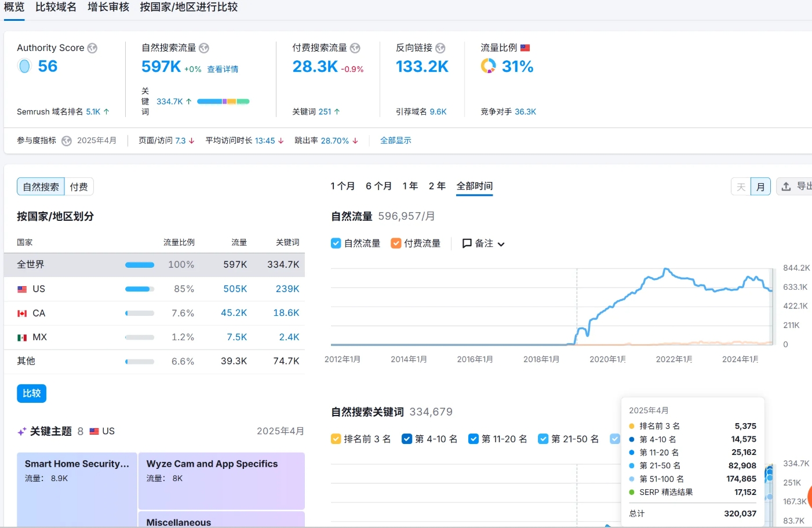Select the 全世界 row
Image resolution: width=812 pixels, height=528 pixels.
click(x=154, y=265)
